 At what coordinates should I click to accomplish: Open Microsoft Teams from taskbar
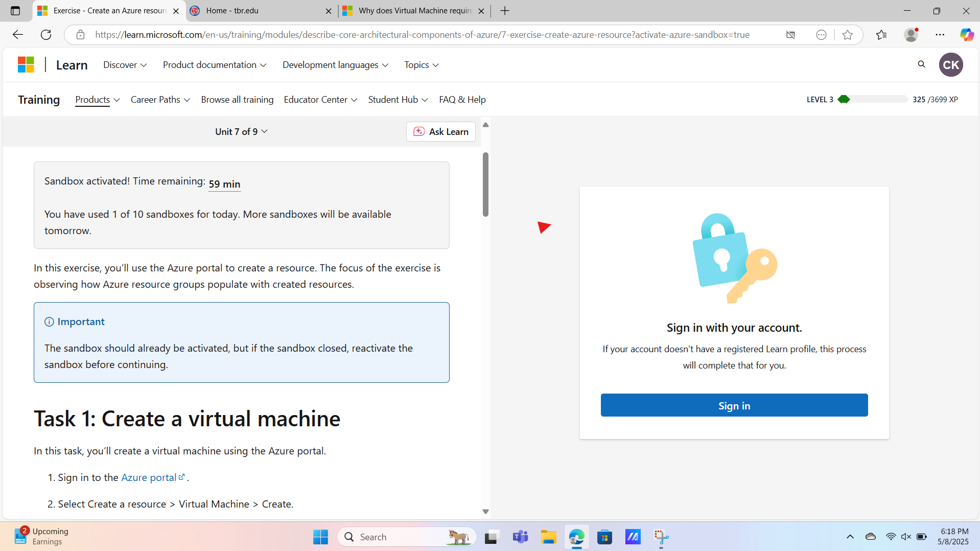pyautogui.click(x=520, y=537)
